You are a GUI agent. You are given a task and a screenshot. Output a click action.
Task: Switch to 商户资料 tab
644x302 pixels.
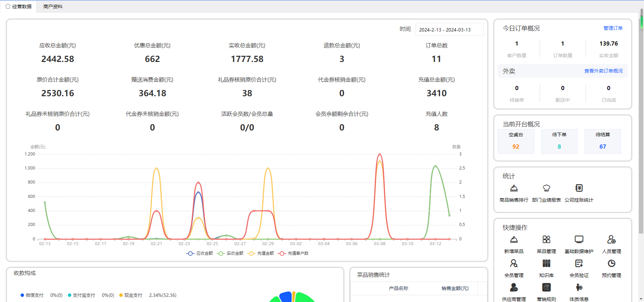point(53,7)
